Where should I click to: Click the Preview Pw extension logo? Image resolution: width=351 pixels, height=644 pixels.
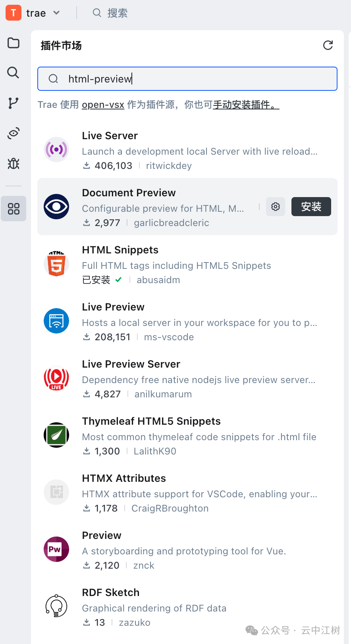[x=56, y=549]
